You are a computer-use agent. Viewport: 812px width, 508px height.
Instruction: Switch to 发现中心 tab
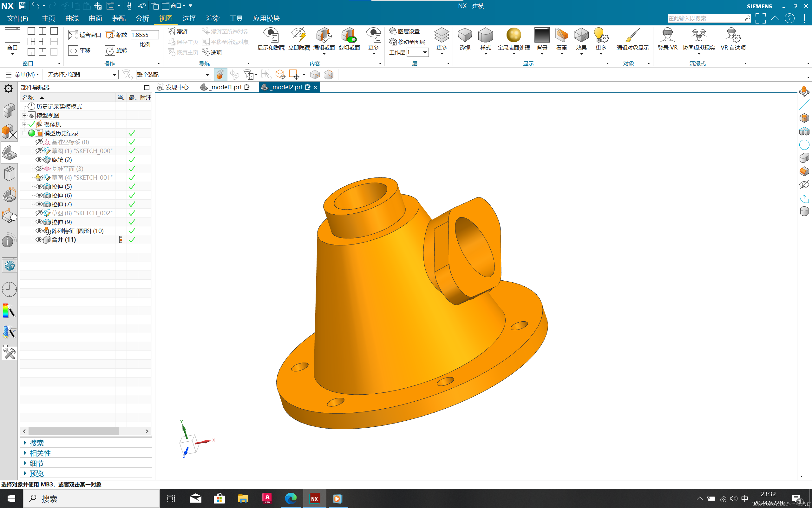(173, 87)
